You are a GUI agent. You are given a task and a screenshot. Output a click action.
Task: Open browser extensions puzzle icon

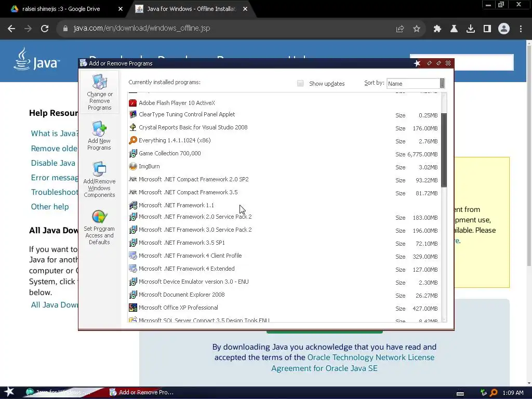click(437, 29)
